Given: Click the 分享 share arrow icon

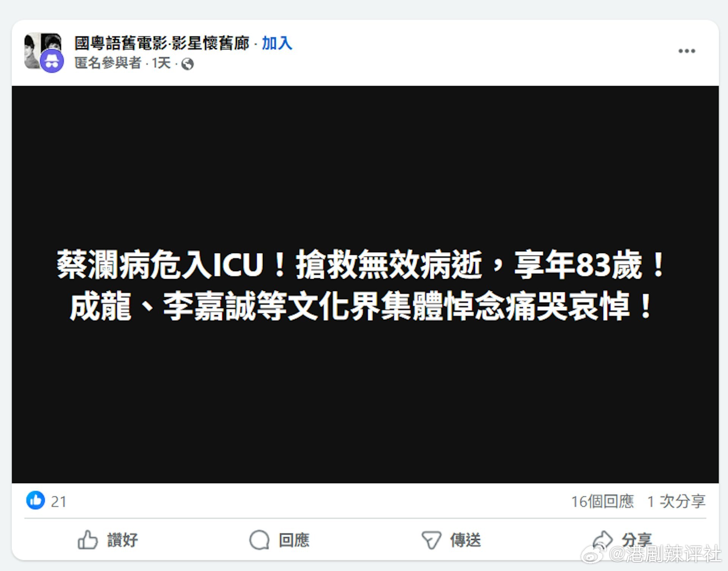Looking at the screenshot, I should click(603, 539).
